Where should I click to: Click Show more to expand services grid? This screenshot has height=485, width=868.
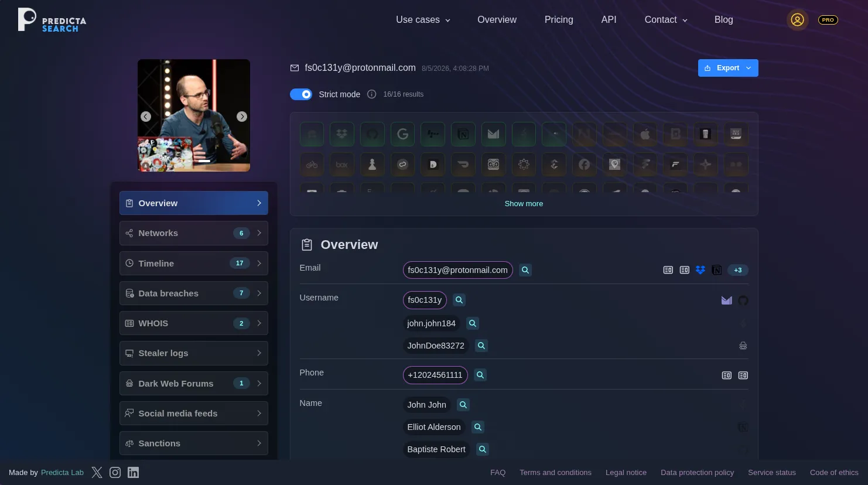(524, 204)
